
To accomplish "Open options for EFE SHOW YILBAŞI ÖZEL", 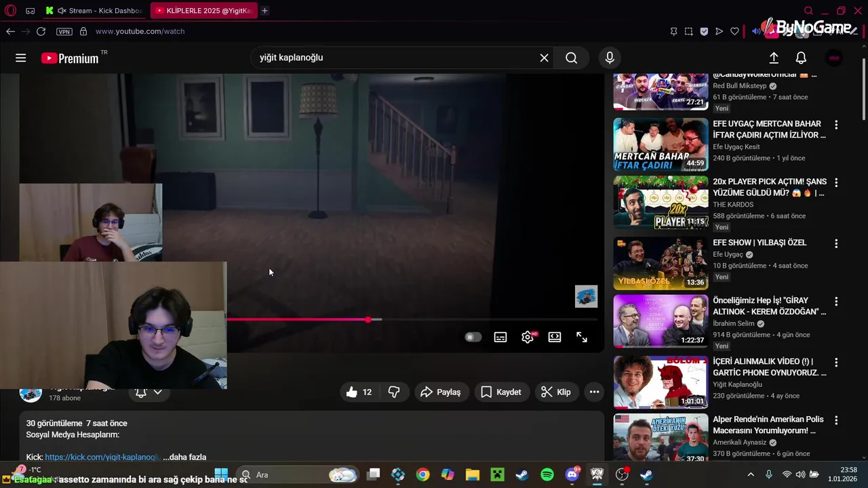I will click(x=836, y=243).
